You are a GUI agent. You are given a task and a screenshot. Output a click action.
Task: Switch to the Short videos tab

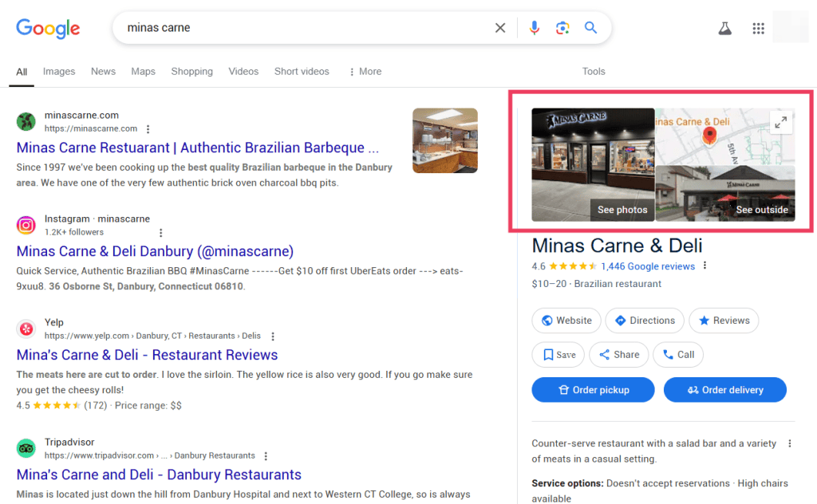click(302, 71)
